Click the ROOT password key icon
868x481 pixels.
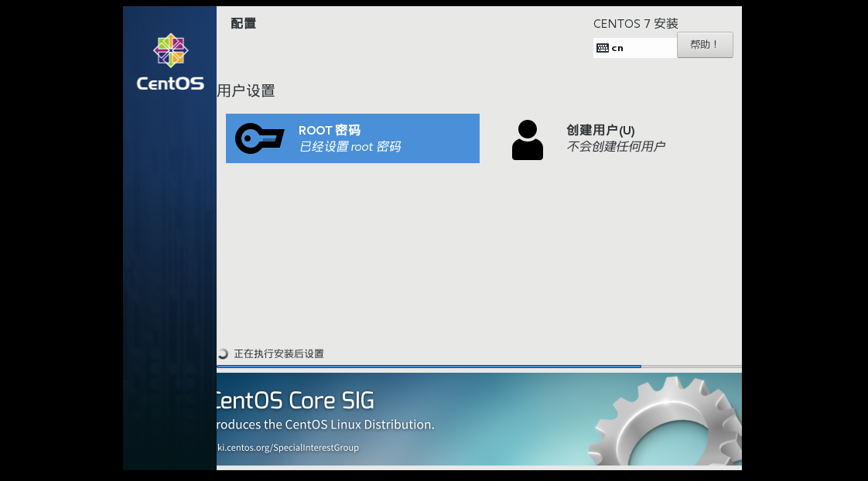[260, 138]
